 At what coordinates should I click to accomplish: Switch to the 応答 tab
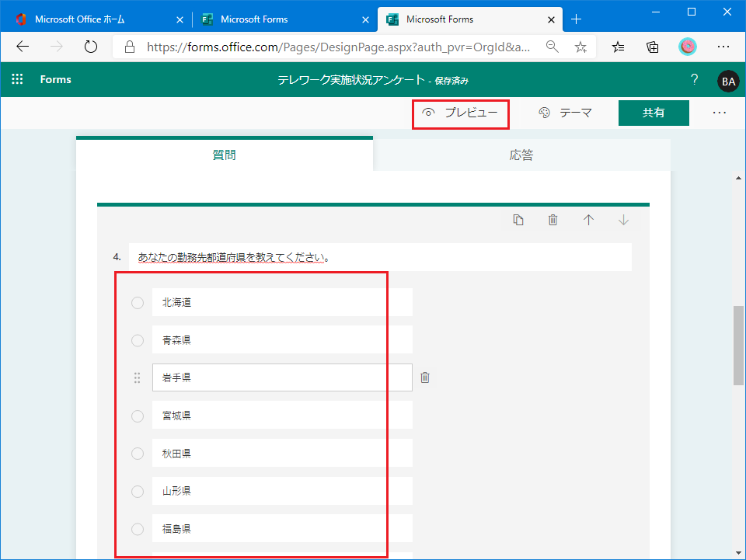click(521, 155)
